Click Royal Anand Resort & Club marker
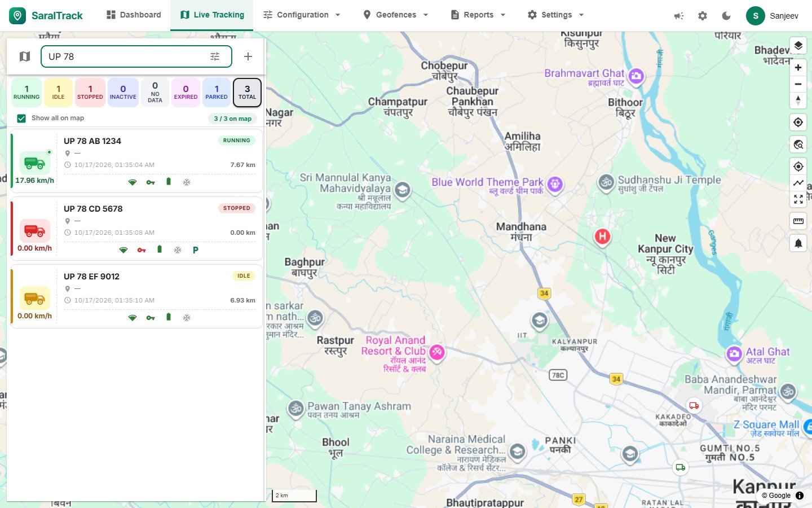 [x=437, y=352]
